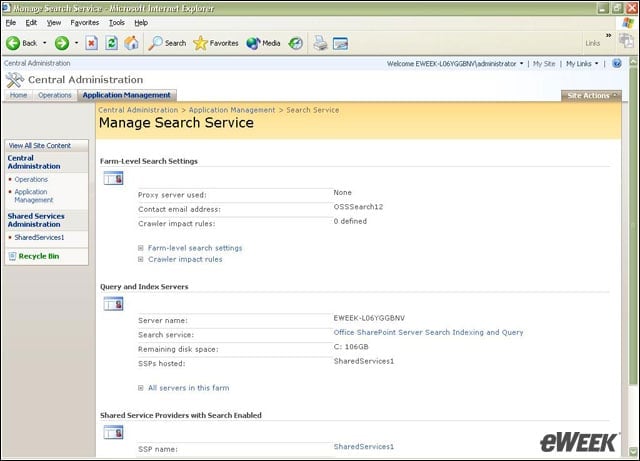
Task: Open SharedServices1 in sidebar
Action: click(39, 237)
